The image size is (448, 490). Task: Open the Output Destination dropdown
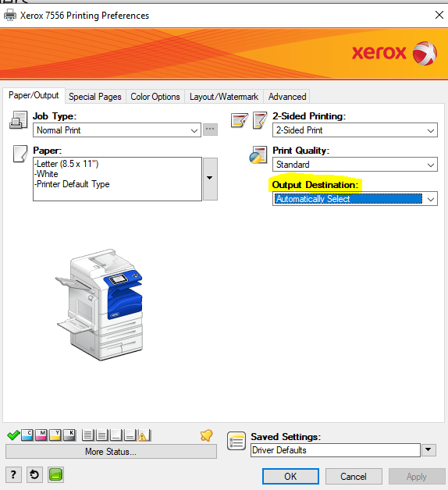coord(355,199)
